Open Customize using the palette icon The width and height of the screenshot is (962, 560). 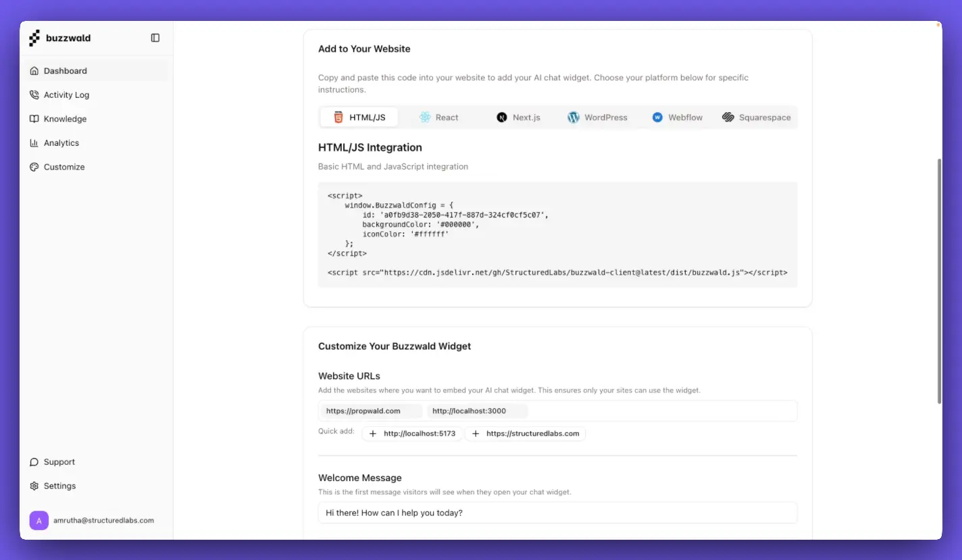(x=34, y=167)
